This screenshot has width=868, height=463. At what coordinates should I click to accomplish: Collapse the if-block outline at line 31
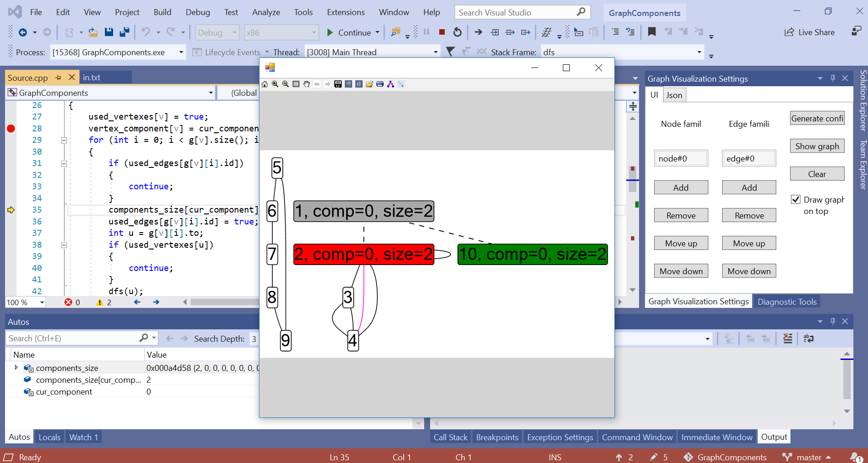[x=64, y=164]
